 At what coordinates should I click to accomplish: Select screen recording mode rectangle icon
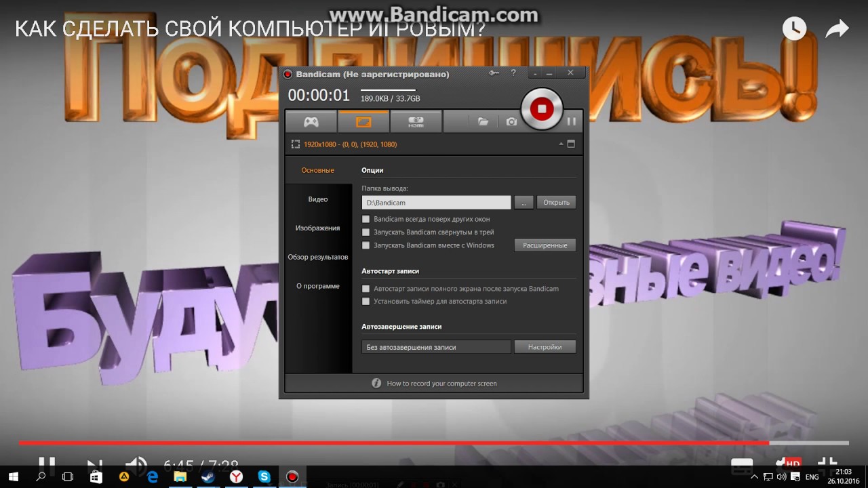coord(363,122)
